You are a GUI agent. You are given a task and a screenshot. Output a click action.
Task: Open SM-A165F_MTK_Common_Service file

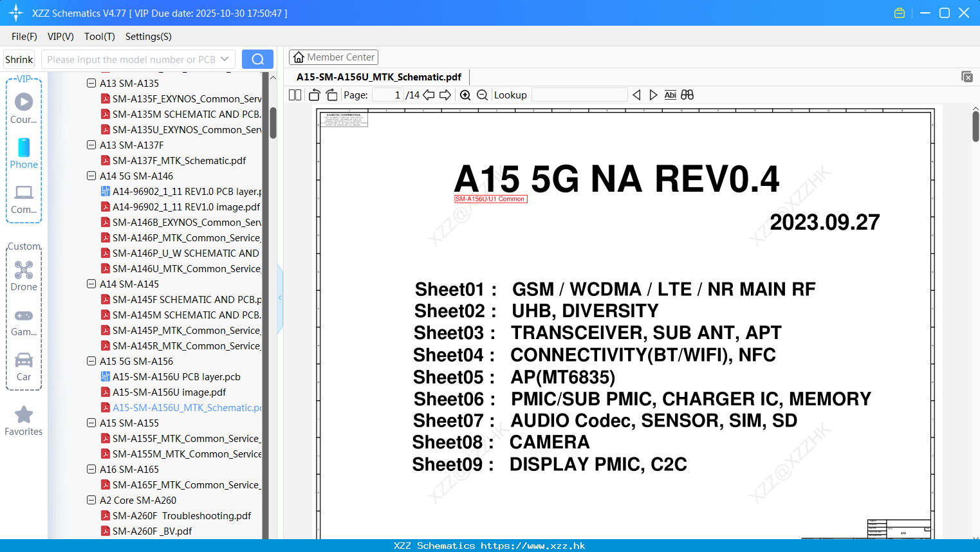pos(181,485)
